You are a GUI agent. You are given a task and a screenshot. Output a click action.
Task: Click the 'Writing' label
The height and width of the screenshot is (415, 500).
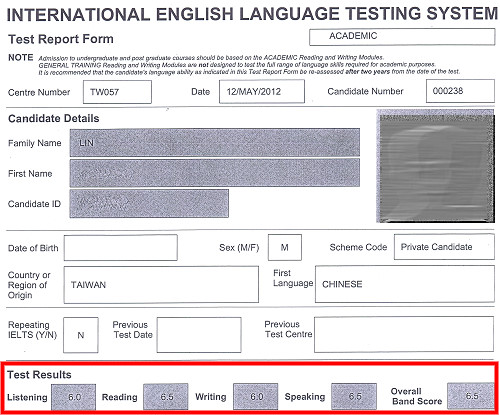point(211,397)
